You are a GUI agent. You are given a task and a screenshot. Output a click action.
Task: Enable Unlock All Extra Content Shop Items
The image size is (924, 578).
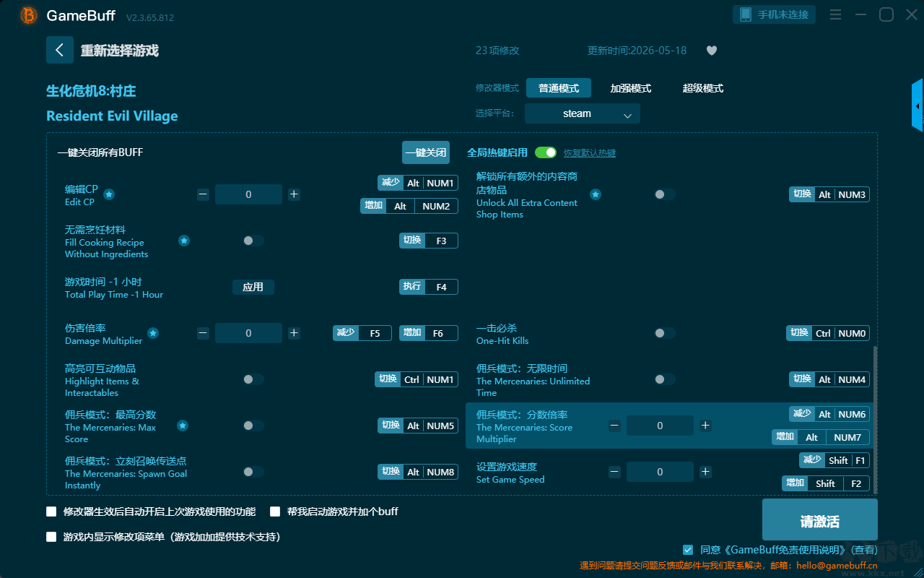coord(665,194)
